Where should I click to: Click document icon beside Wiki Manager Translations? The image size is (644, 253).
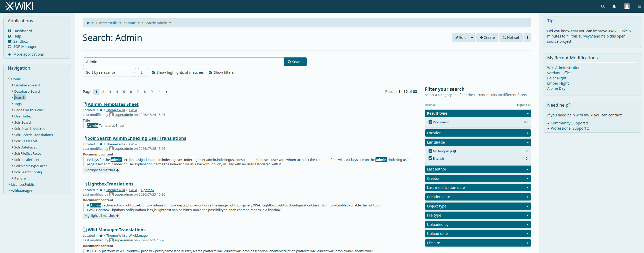tap(85, 229)
